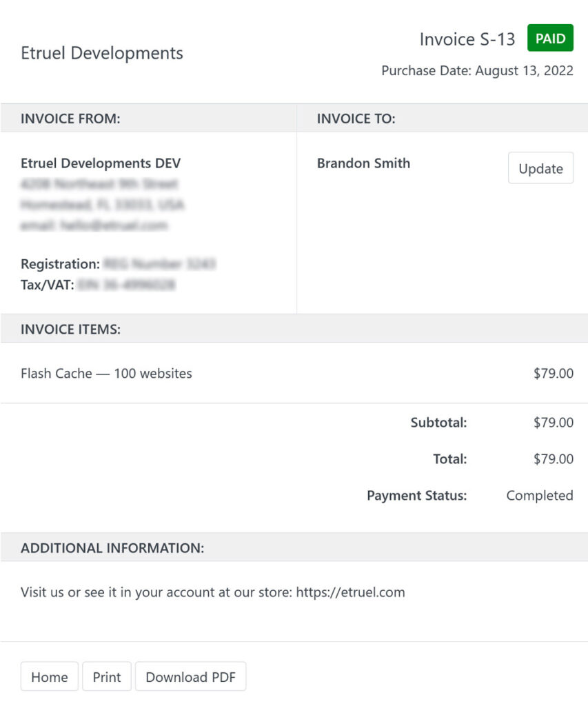Select the Flash Cache line item
The width and height of the screenshot is (588, 706).
point(105,373)
